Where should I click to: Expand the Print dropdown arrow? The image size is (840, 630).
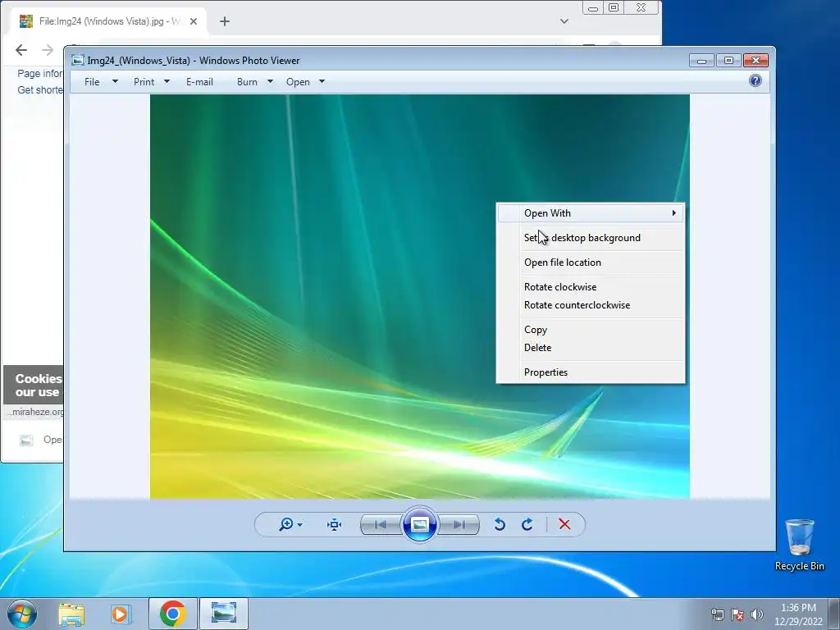167,81
